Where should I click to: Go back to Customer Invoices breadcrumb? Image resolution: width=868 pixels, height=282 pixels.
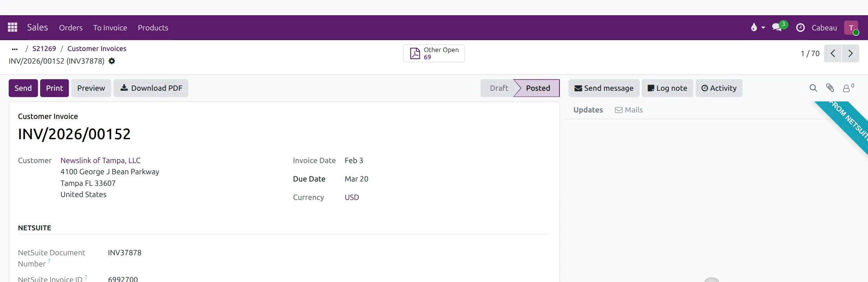point(97,48)
